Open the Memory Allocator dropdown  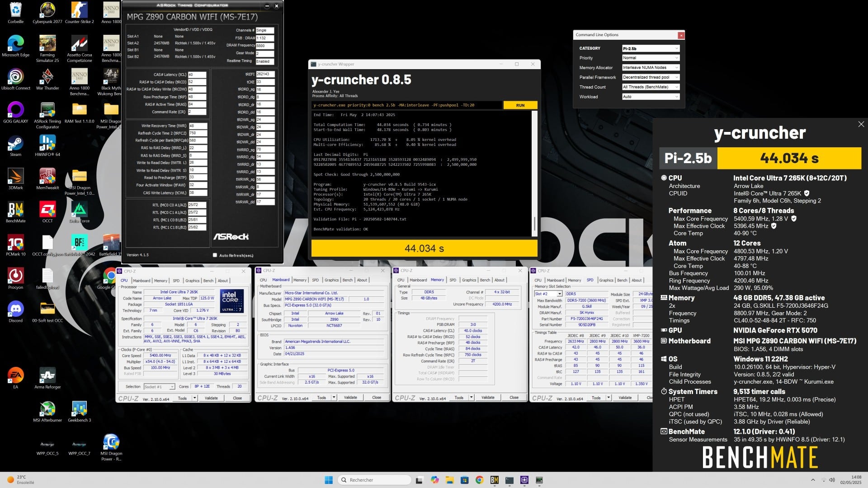(651, 68)
